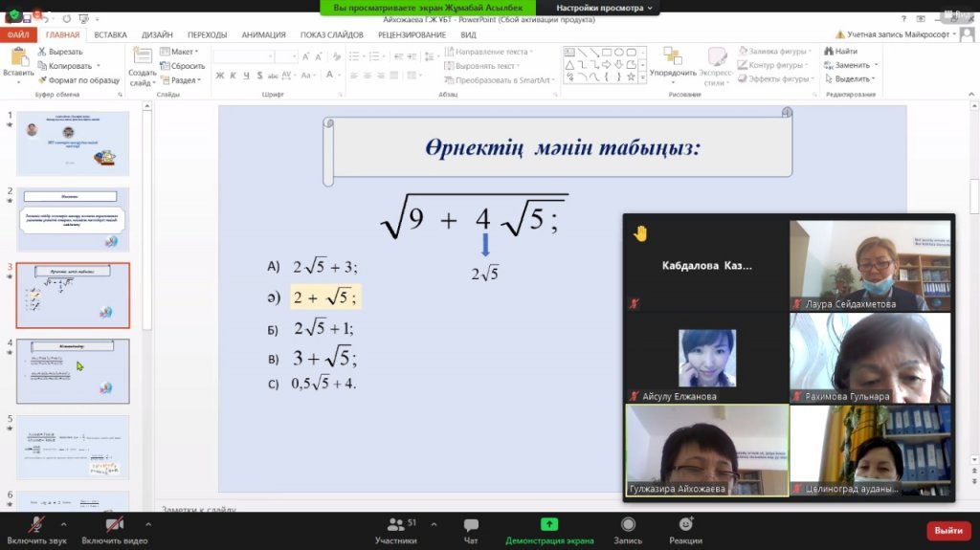The image size is (980, 550).
Task: Open audio options arrow beside microphone
Action: (64, 524)
